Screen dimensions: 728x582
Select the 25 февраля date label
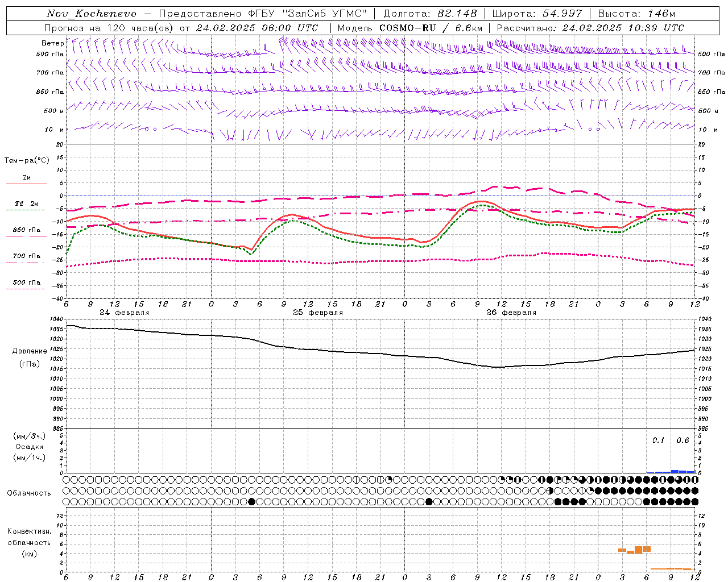318,313
